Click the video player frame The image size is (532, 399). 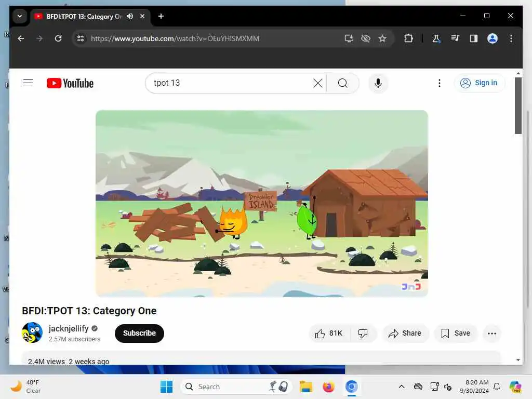click(x=262, y=204)
